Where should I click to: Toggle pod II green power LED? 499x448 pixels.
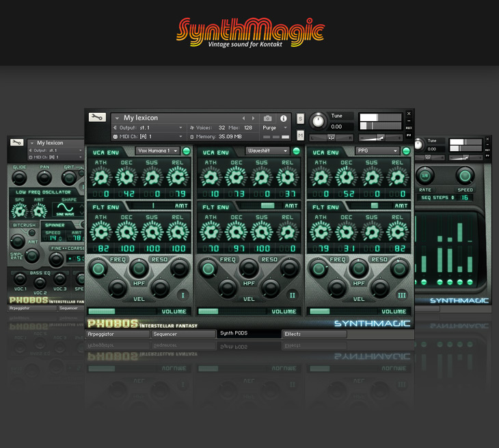296,151
